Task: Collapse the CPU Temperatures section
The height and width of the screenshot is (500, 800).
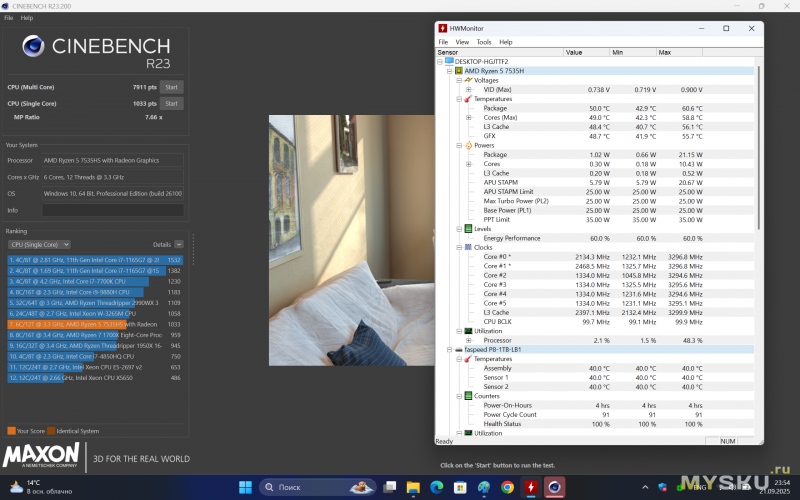Action: click(459, 99)
